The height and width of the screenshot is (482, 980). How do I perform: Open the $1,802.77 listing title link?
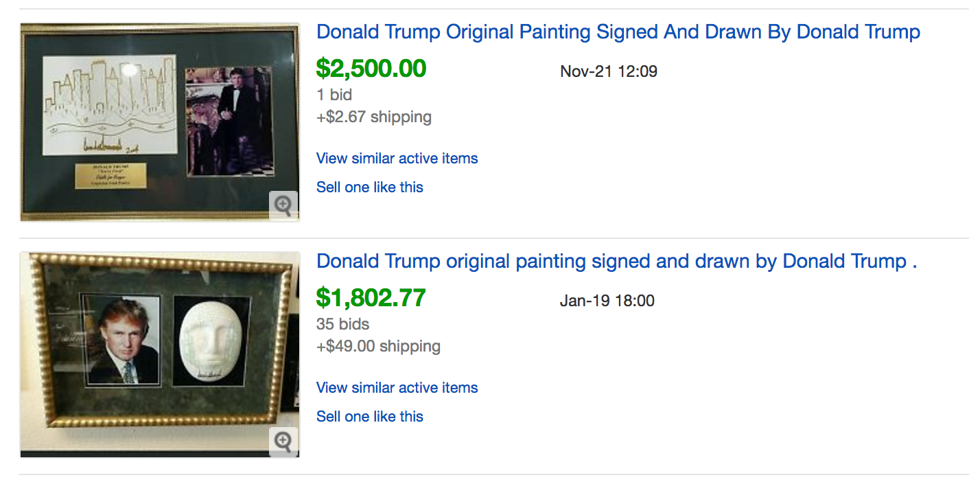click(616, 261)
